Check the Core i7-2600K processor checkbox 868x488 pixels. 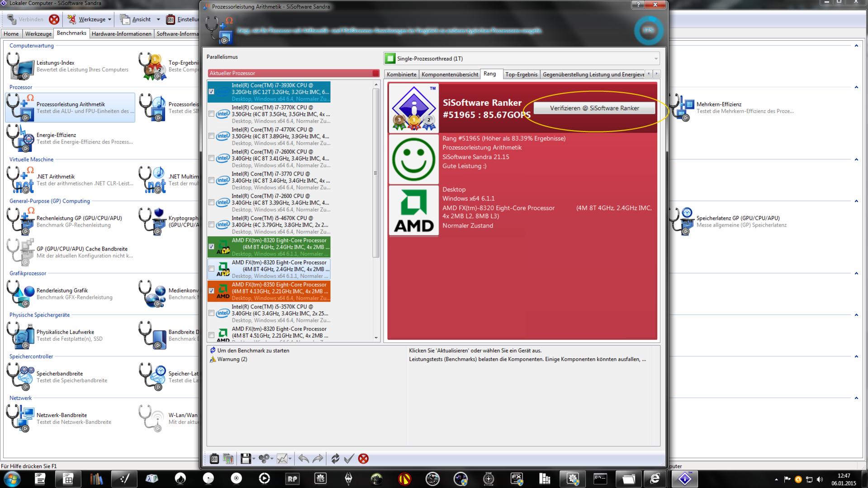[211, 158]
